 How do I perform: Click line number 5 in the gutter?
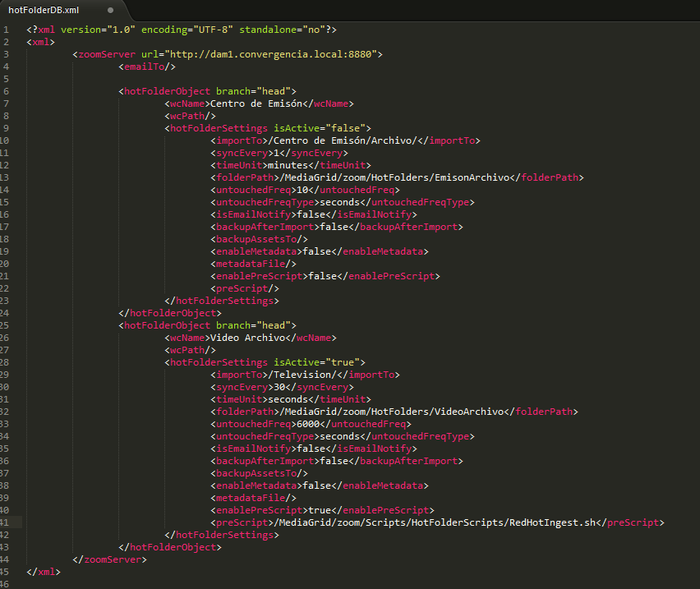tap(6, 79)
